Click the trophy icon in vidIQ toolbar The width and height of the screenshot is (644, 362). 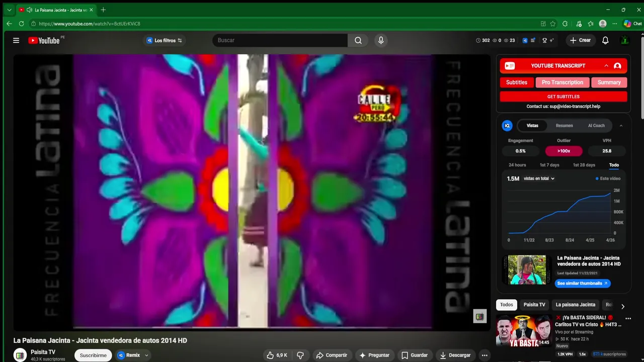tap(544, 40)
